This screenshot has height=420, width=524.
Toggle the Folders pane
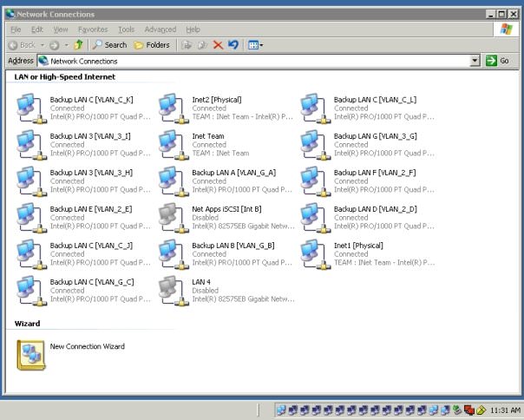[152, 45]
